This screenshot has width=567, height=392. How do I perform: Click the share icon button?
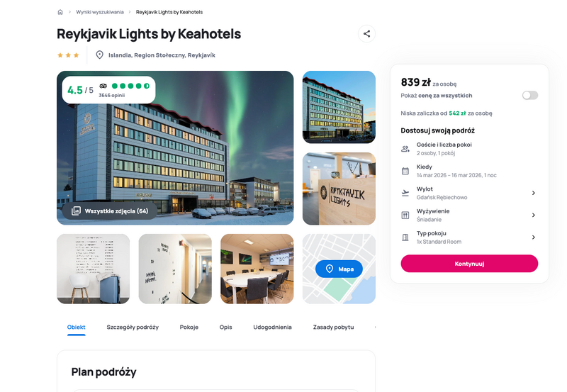click(366, 34)
